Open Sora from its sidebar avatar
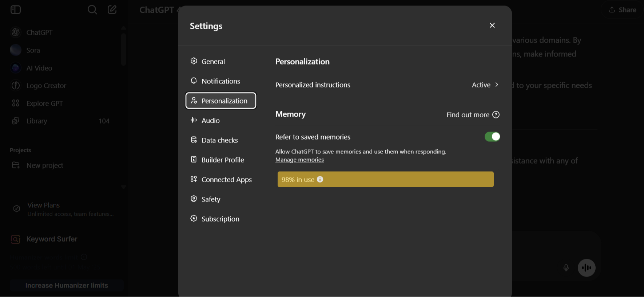Screen dimensions: 644x297 pyautogui.click(x=16, y=50)
